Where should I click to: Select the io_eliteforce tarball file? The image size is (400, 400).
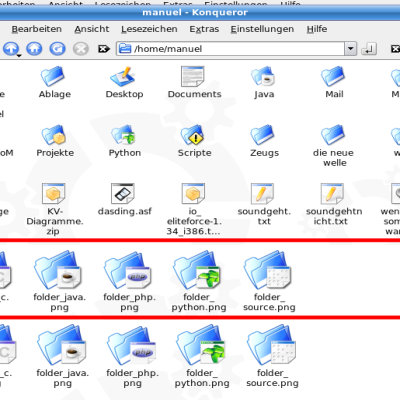pos(194,209)
